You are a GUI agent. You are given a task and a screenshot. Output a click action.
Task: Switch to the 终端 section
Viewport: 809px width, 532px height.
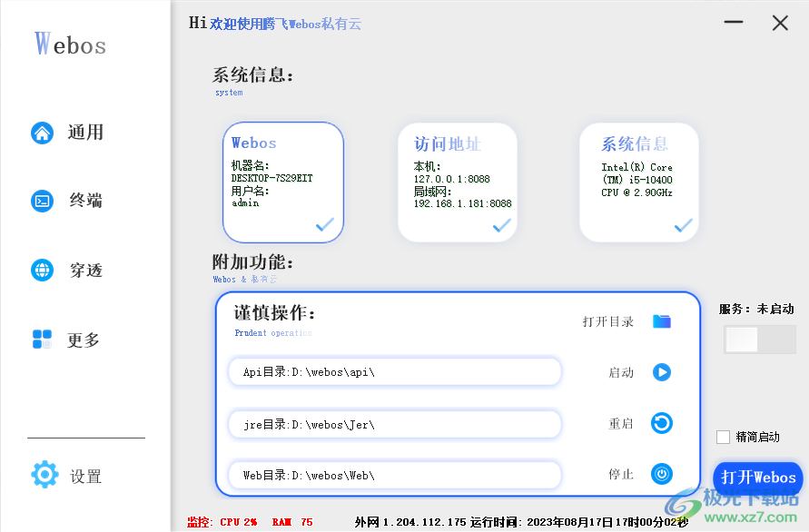(x=85, y=201)
